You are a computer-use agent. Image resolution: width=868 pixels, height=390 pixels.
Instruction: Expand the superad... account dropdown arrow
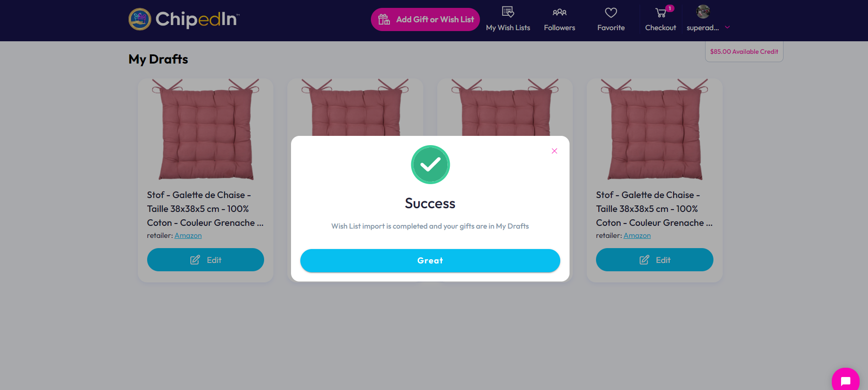[x=727, y=27]
